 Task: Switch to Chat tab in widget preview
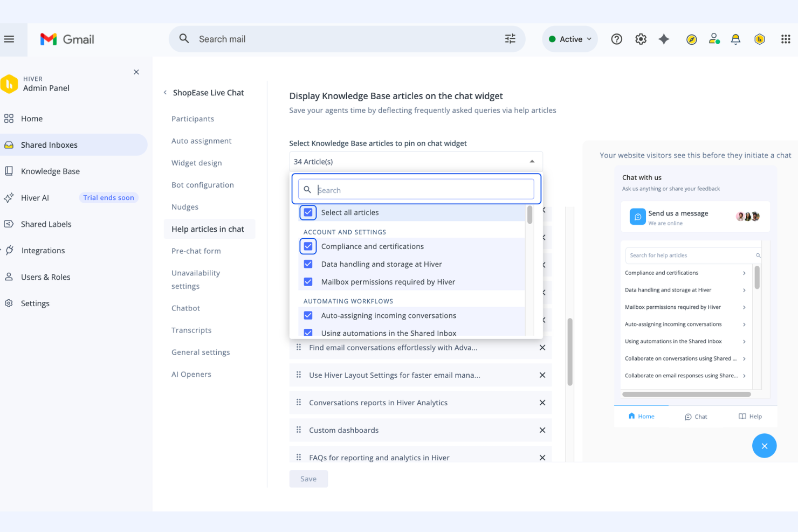[696, 417]
